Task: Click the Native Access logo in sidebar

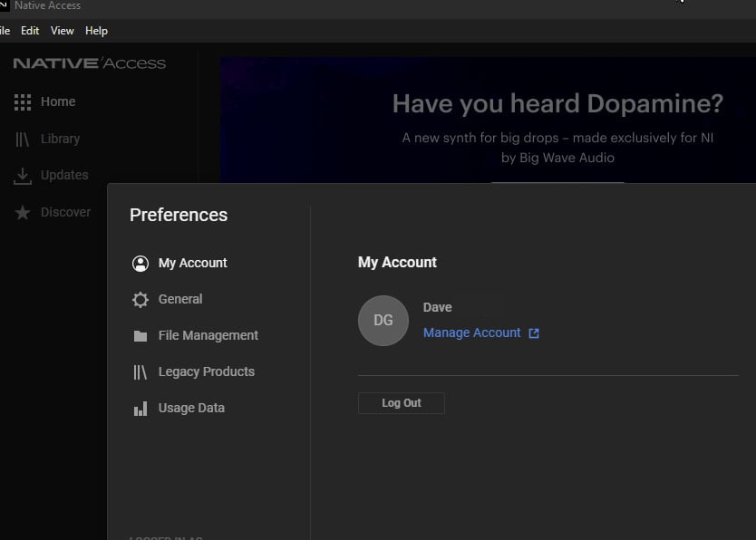Action: pos(89,63)
